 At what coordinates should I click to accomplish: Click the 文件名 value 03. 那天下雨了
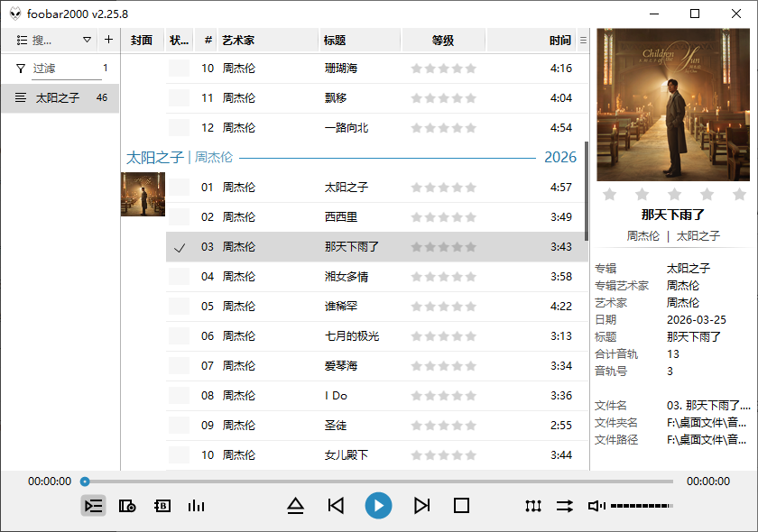pyautogui.click(x=708, y=406)
